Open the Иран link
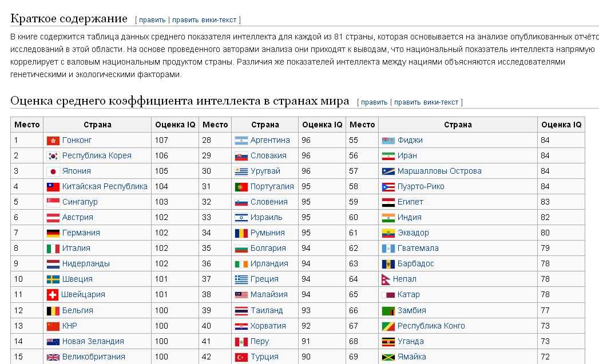 tap(407, 155)
